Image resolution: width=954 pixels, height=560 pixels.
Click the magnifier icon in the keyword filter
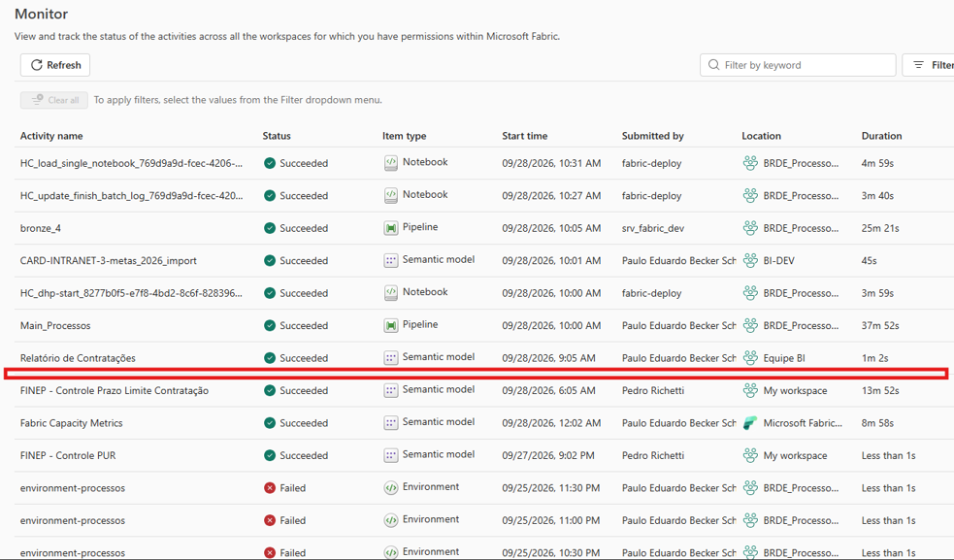click(713, 65)
